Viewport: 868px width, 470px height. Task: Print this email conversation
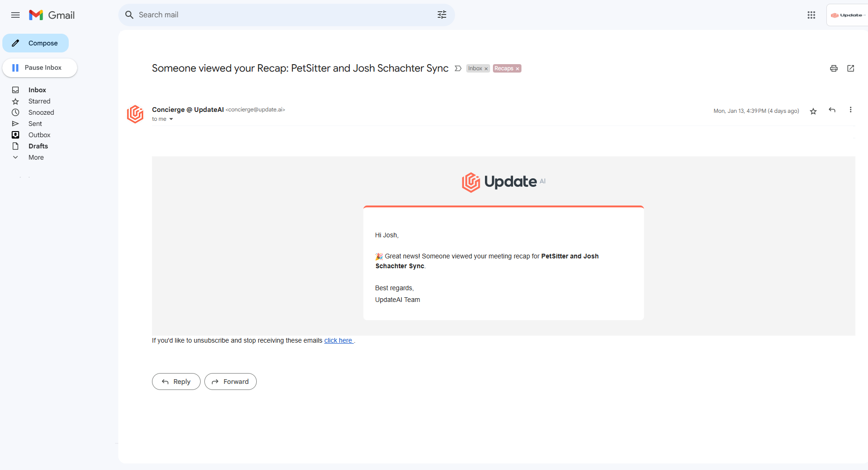[834, 68]
